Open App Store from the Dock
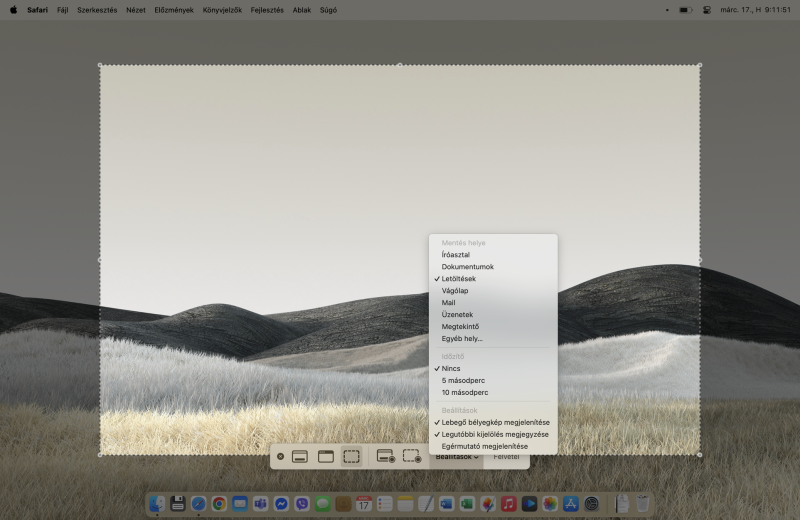Viewport: 800px width, 520px height. [x=570, y=504]
